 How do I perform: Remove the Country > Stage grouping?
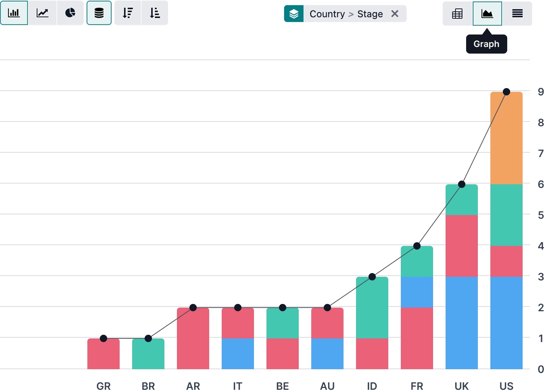tap(395, 14)
